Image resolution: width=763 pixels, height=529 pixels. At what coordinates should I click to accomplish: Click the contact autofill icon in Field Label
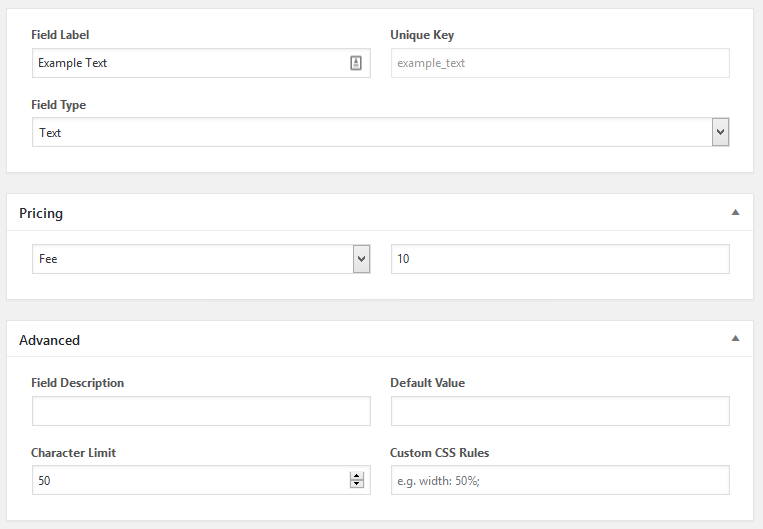point(356,63)
